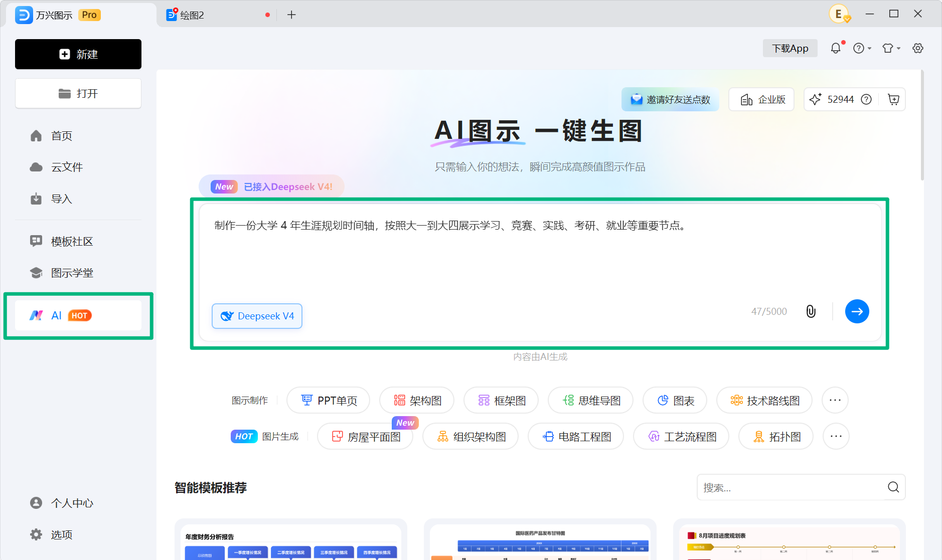Image resolution: width=942 pixels, height=560 pixels.
Task: Click the paperclip attachment icon
Action: (811, 311)
